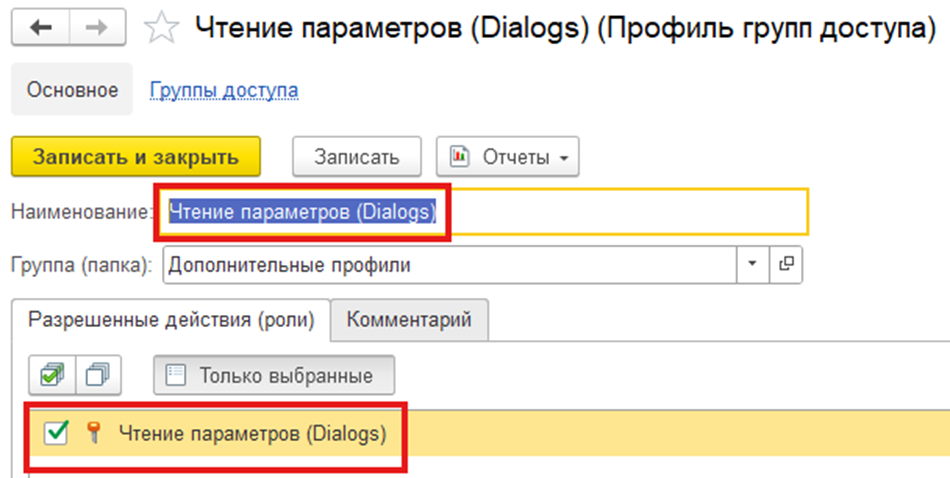
Task: Follow the Группы доступа link
Action: 224,90
